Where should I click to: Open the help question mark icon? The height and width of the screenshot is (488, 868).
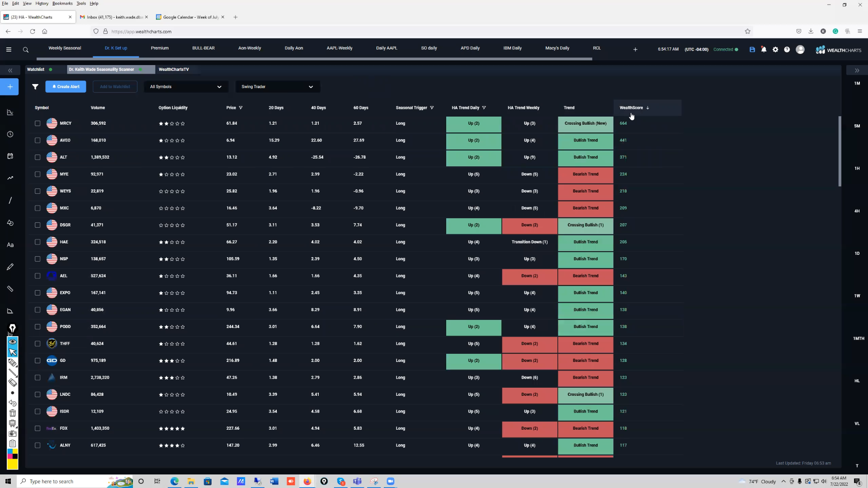(787, 50)
